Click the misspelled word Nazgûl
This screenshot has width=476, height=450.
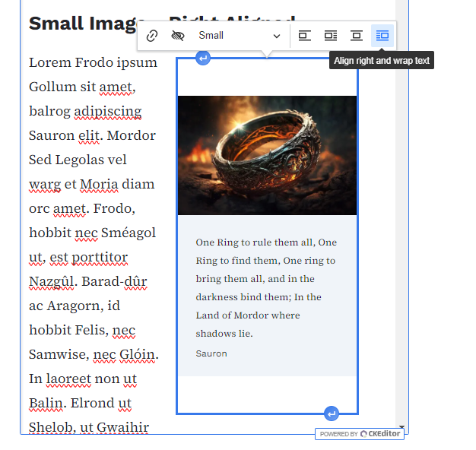[x=52, y=281]
